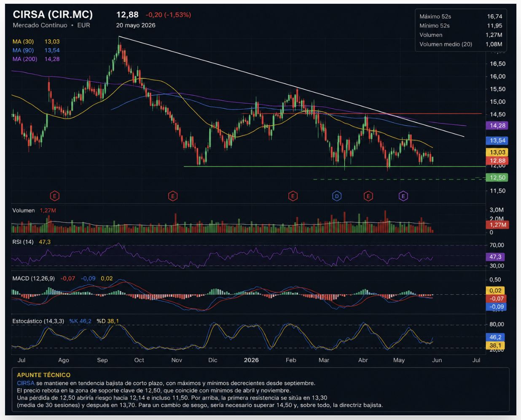
Task: Click the red 12,88 last price tag
Action: coord(497,161)
